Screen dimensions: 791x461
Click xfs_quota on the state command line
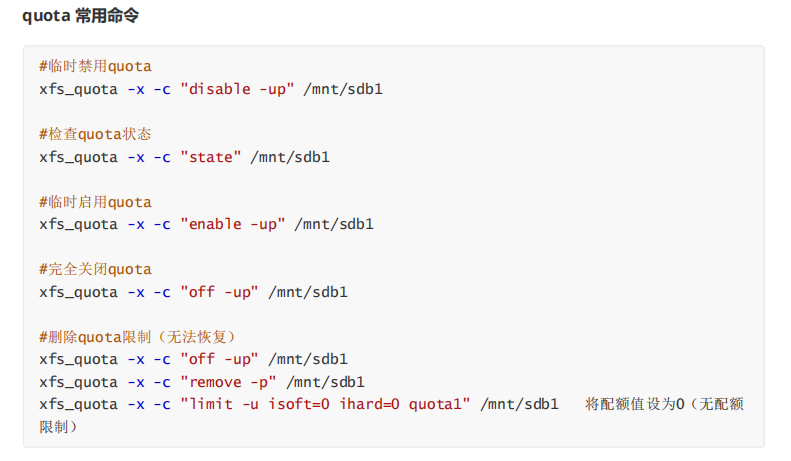[79, 158]
